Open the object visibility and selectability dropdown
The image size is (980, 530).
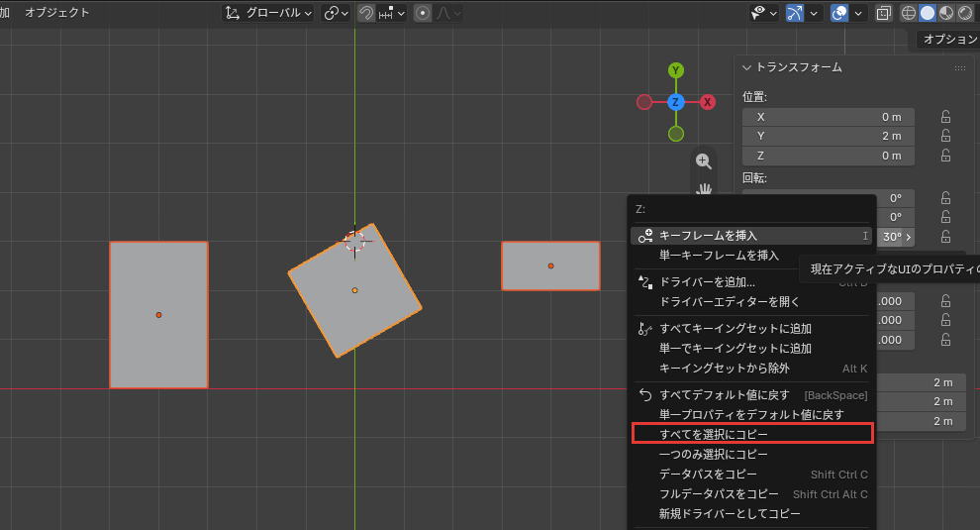click(x=763, y=13)
